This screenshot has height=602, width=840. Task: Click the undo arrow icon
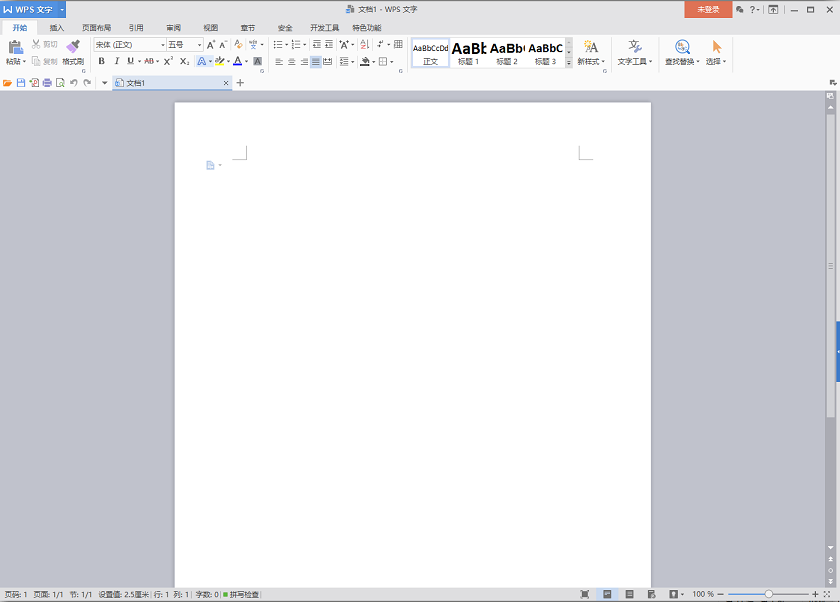point(73,83)
